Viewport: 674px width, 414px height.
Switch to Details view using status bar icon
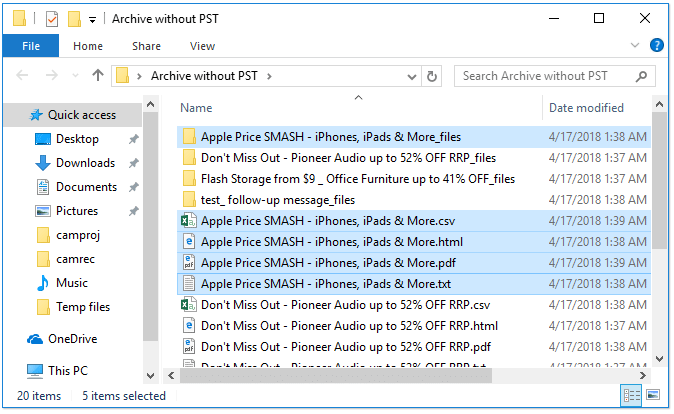(x=631, y=395)
